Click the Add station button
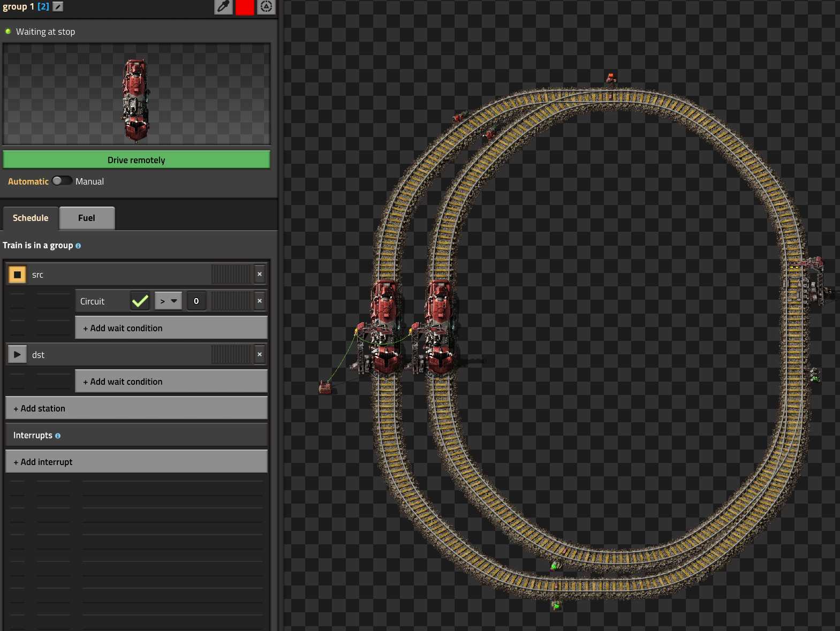The image size is (840, 631). [x=137, y=408]
